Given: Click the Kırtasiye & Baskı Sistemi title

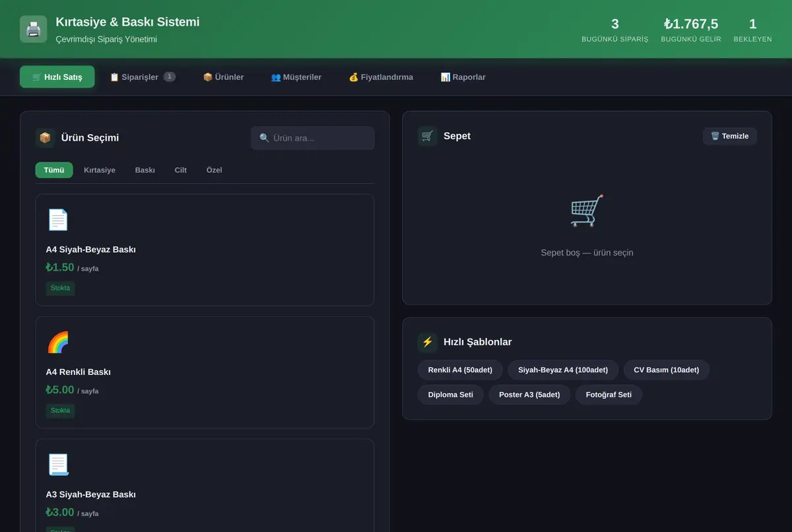Looking at the screenshot, I should point(127,22).
